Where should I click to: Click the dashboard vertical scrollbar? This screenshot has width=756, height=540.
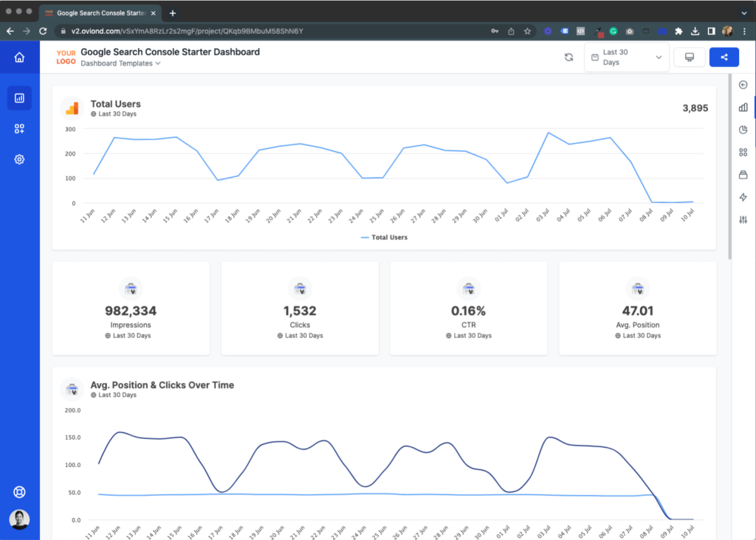(730, 166)
